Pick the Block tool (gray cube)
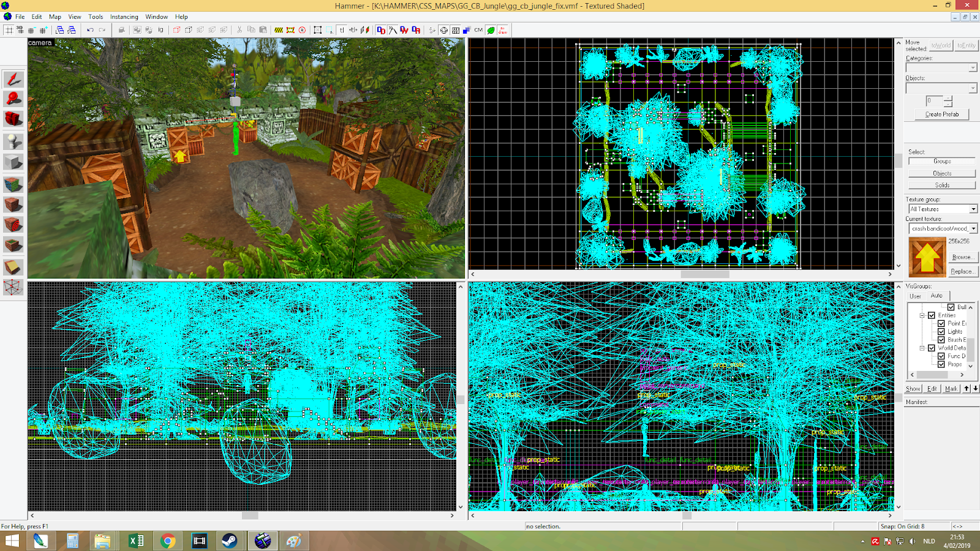The width and height of the screenshot is (980, 551). pos(13,162)
